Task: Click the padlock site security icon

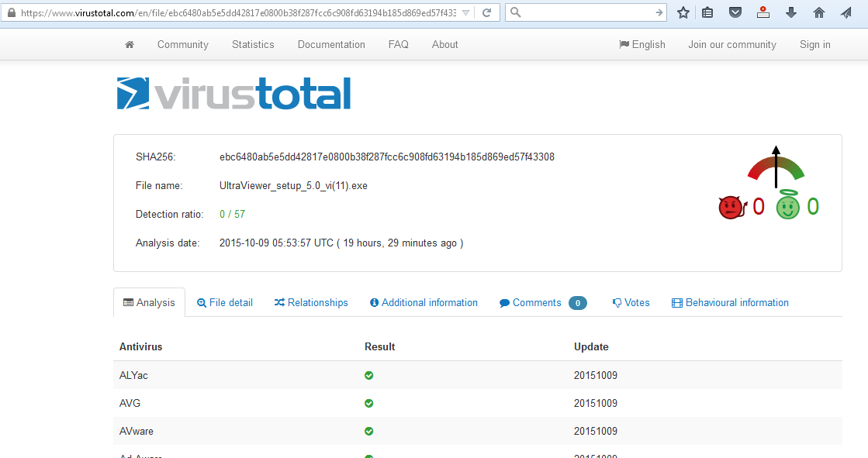Action: 11,12
